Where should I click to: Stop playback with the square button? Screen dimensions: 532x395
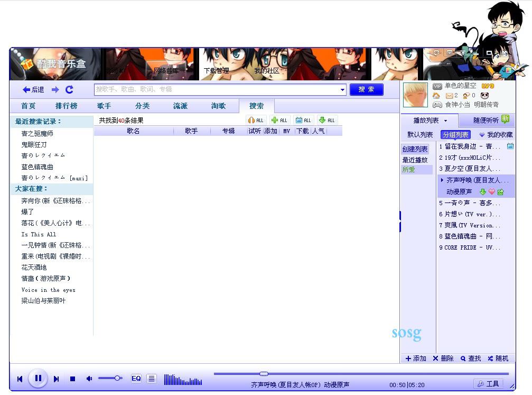72,379
